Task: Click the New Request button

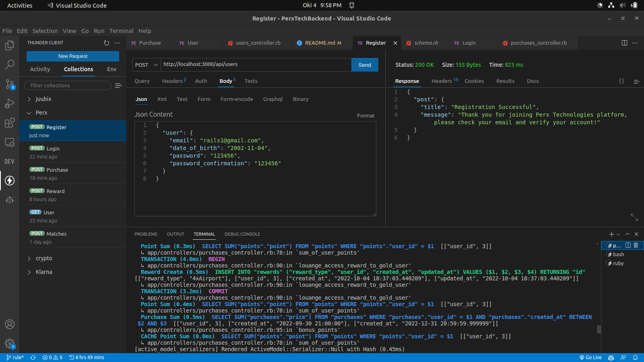Action: pyautogui.click(x=73, y=56)
